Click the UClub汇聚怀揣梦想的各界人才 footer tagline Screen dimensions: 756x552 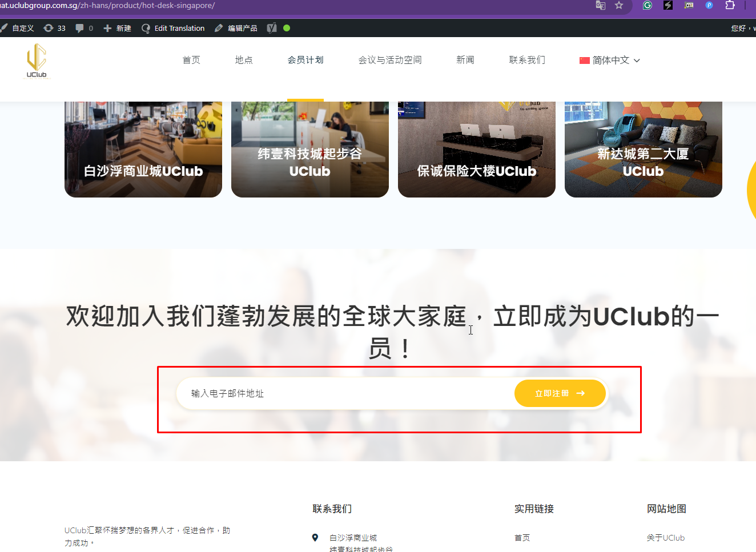pos(147,537)
